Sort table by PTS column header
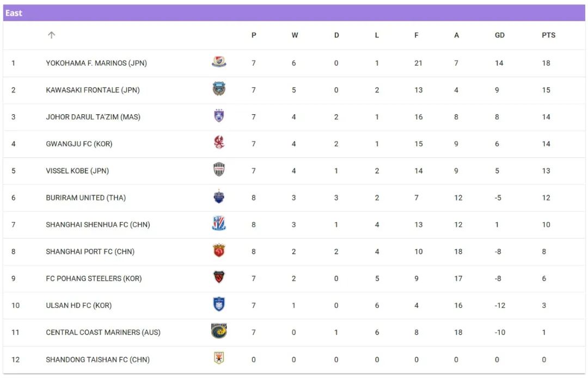Image resolution: width=588 pixels, height=378 pixels. 548,35
